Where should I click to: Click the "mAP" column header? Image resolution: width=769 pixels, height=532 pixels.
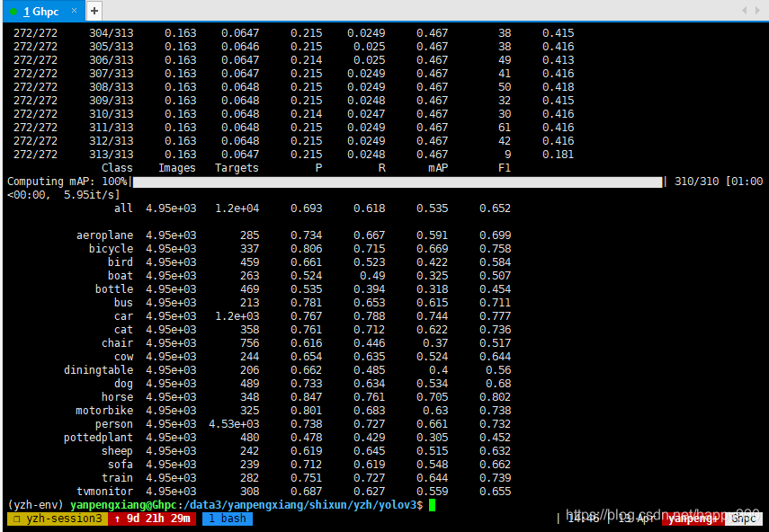pos(438,168)
